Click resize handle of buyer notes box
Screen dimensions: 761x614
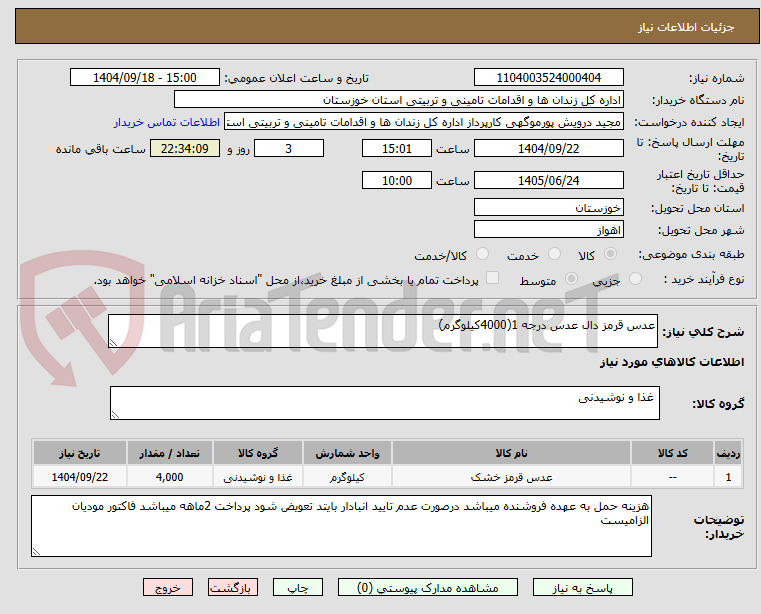point(36,551)
